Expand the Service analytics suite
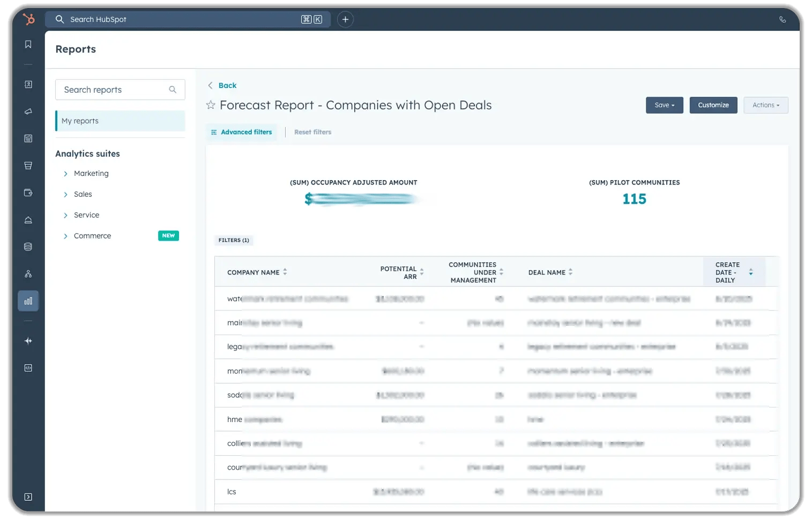The width and height of the screenshot is (812, 519). point(86,215)
